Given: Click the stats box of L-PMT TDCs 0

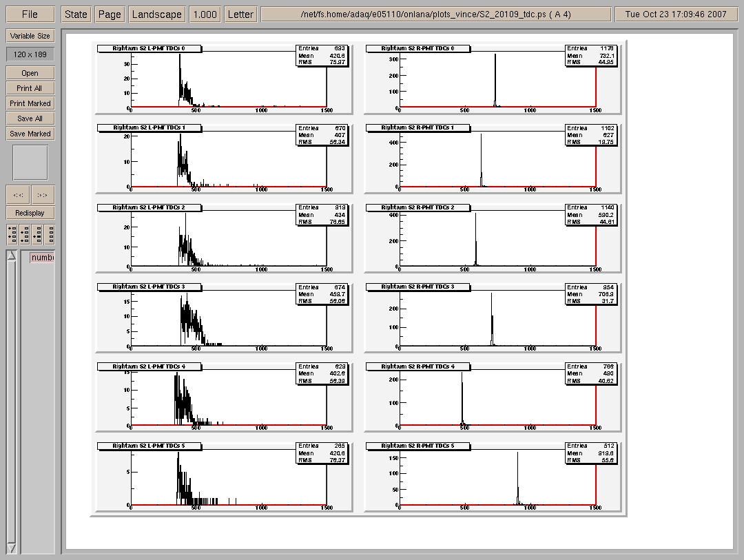Looking at the screenshot, I should (x=322, y=56).
